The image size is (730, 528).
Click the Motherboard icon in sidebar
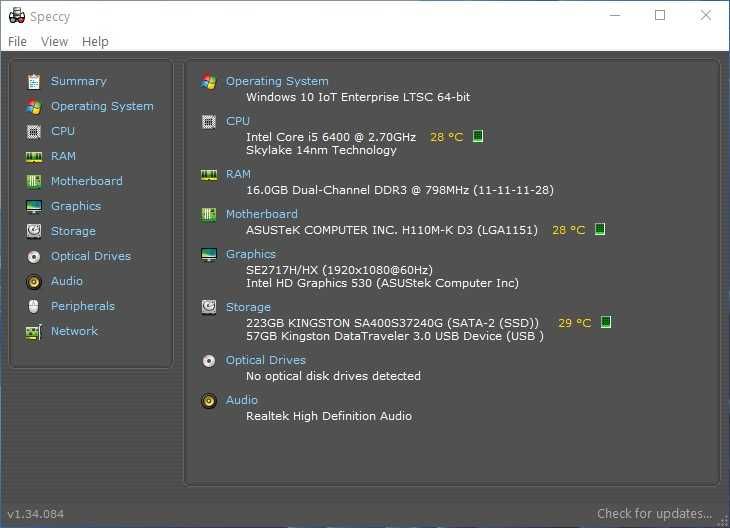[34, 182]
